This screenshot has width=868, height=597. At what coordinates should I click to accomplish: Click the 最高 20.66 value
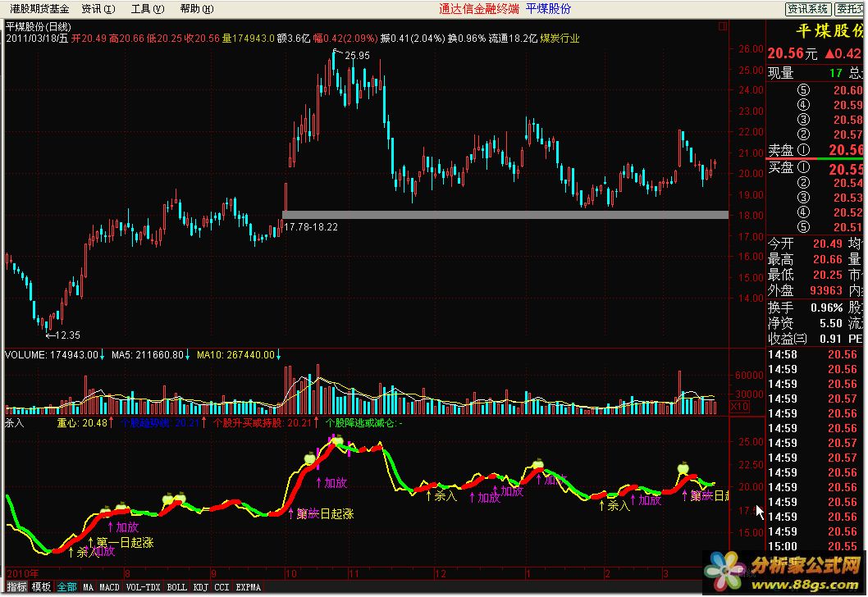pos(828,259)
